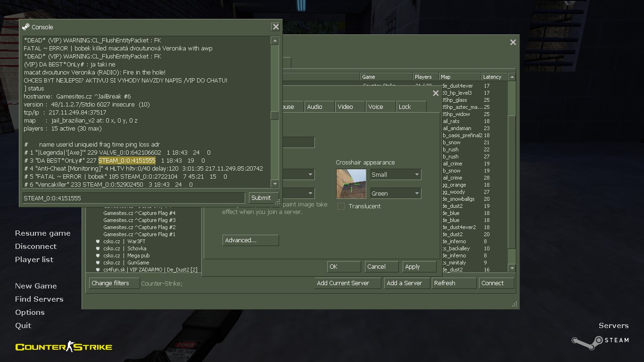Select server Gamesites.cz ^Capture Flag #3
This screenshot has width=644, height=362.
coord(140,220)
